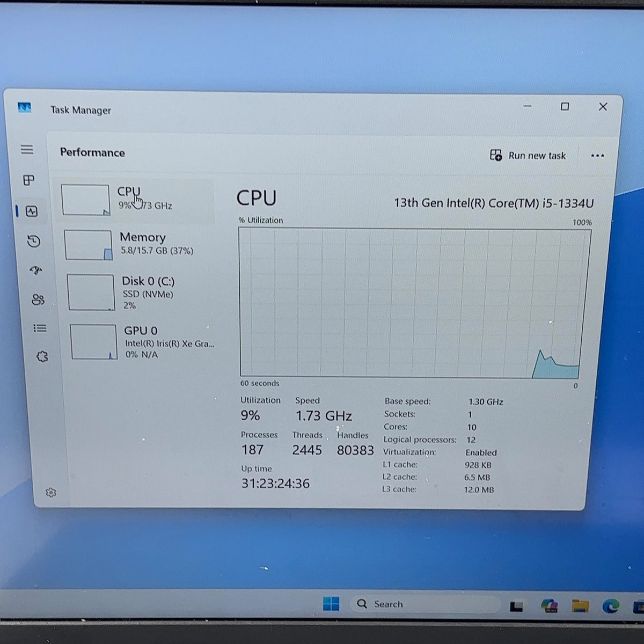This screenshot has width=644, height=644.
Task: Click the CPU mini graph thumbnail
Action: click(85, 200)
